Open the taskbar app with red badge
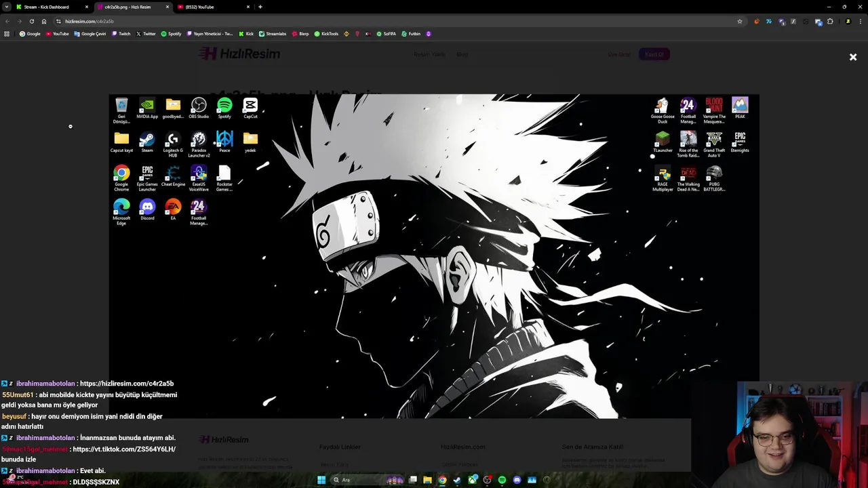Screen dimensions: 868x488 (x=487, y=480)
